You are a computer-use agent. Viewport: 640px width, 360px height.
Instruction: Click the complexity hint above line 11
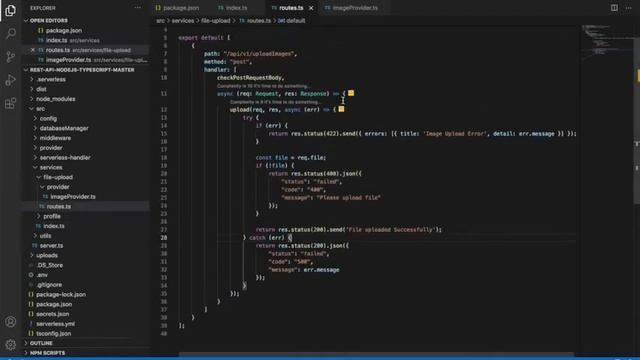click(x=263, y=86)
